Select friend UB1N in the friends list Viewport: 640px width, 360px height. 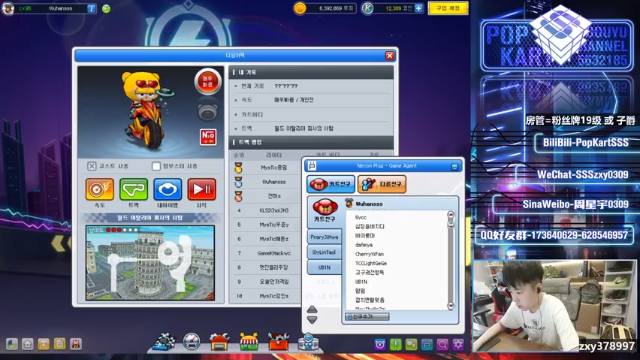pyautogui.click(x=361, y=282)
